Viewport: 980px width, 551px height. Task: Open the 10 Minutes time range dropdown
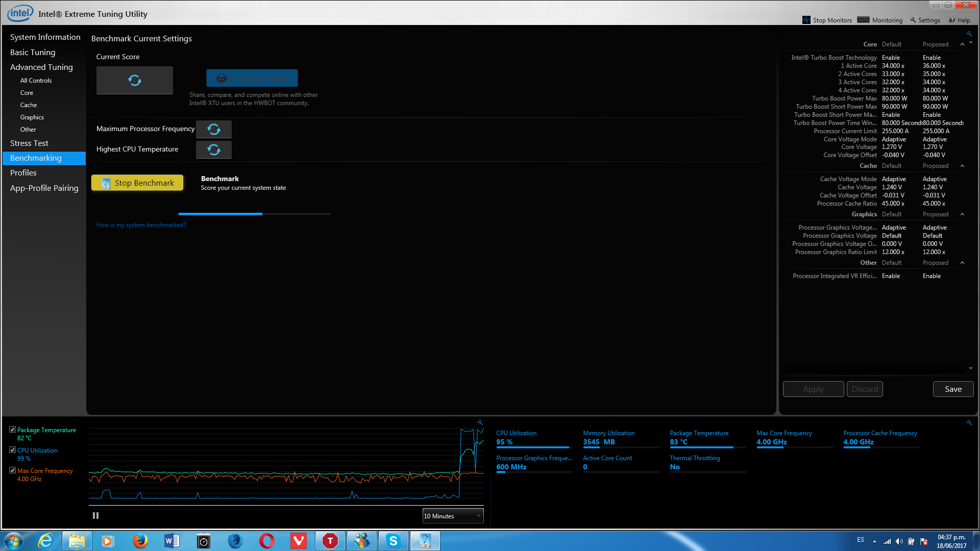coord(453,516)
